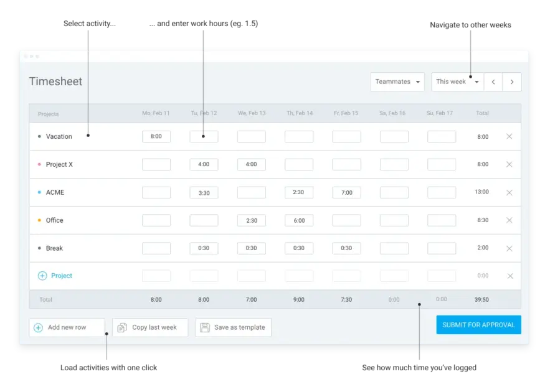Viewport: 545px width, 392px height.
Task: Remove the Vacation row with its X icon
Action: coord(509,136)
